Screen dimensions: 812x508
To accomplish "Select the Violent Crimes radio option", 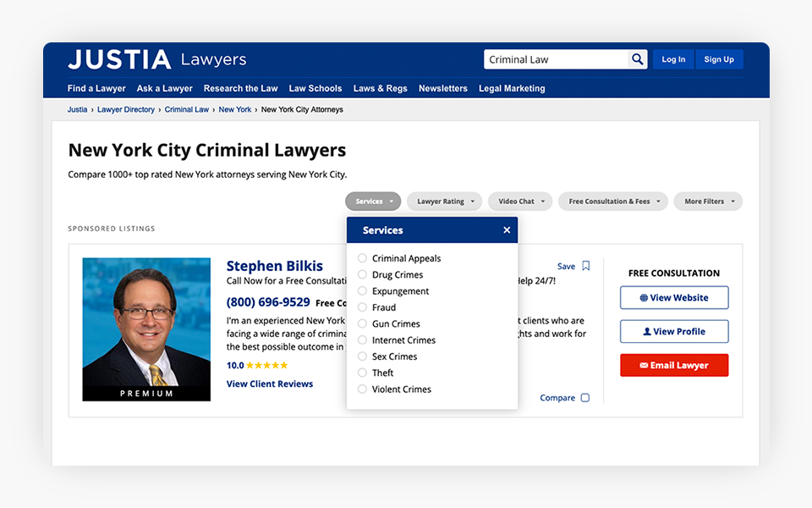I will point(362,389).
